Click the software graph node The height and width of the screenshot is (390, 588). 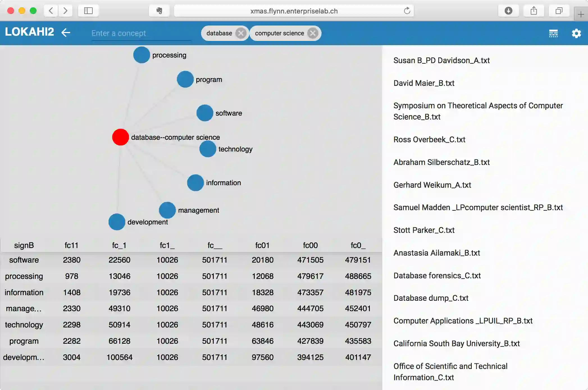205,113
